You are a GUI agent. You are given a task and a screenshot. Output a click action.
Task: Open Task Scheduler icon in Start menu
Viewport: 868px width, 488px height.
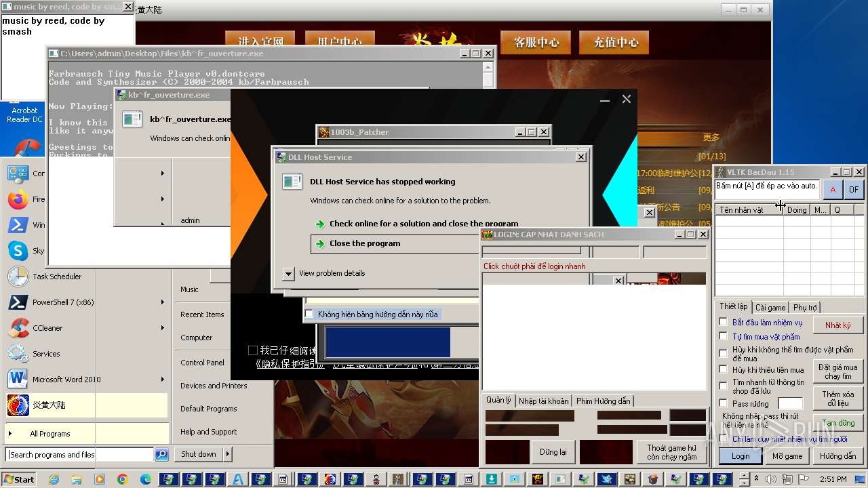tap(18, 277)
